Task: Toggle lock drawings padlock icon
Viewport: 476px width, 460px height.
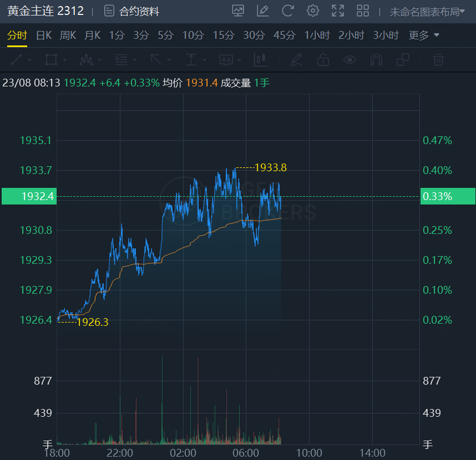Action: [323, 60]
